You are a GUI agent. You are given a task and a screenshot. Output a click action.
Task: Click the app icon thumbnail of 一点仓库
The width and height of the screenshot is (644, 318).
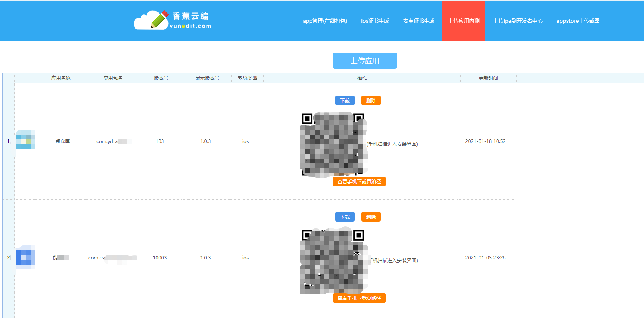pyautogui.click(x=26, y=139)
